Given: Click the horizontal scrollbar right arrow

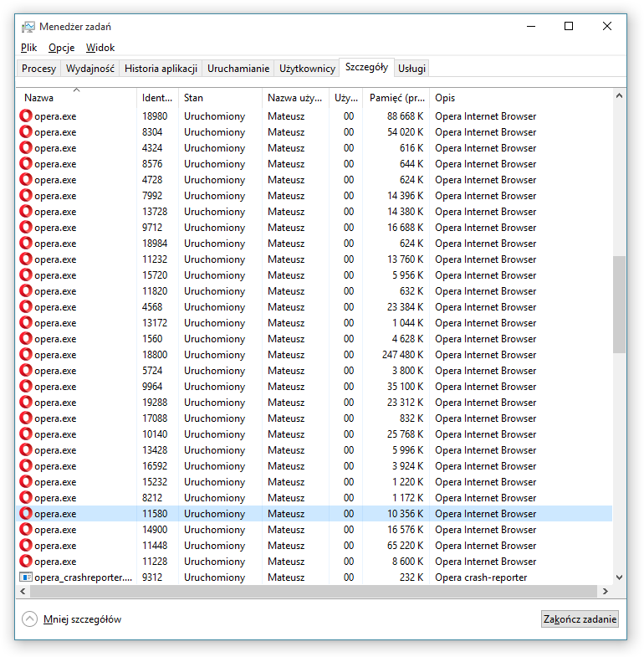Looking at the screenshot, I should [x=605, y=591].
